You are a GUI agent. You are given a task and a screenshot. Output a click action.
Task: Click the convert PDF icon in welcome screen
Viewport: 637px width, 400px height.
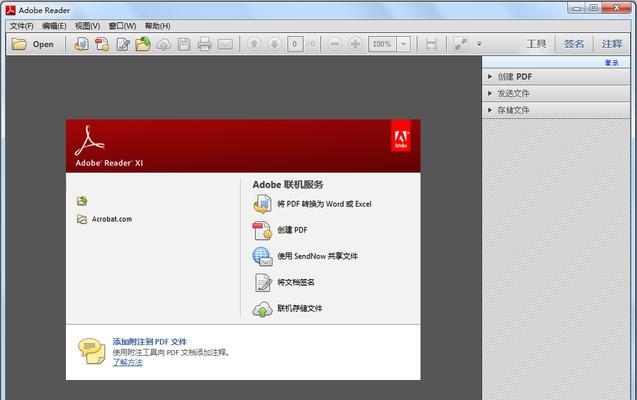(262, 204)
